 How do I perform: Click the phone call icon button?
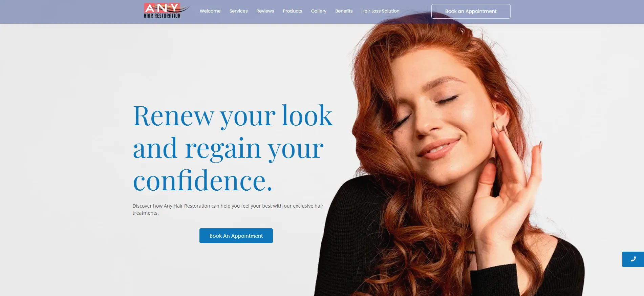point(633,259)
